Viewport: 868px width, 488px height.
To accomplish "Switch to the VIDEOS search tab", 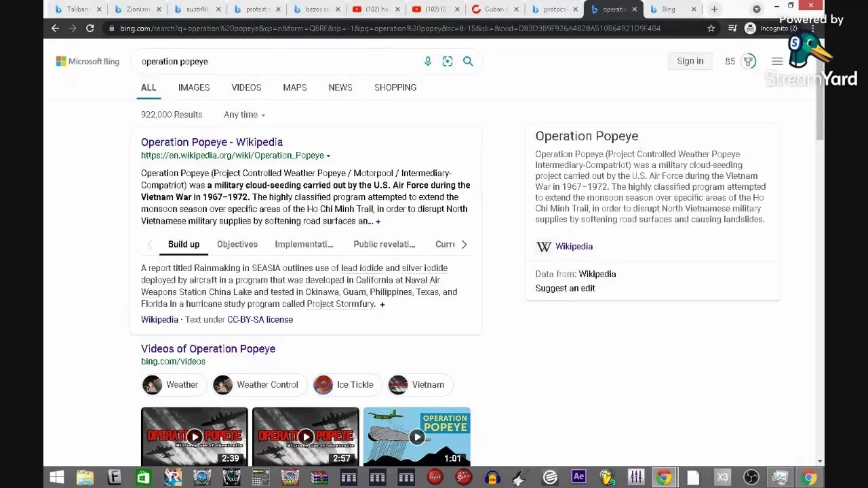I will (246, 87).
